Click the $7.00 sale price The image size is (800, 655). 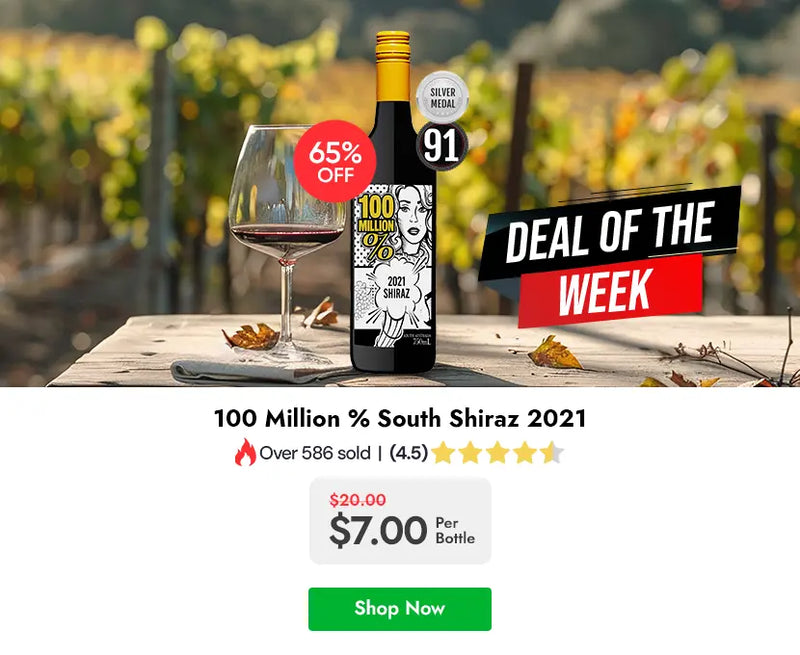(378, 531)
